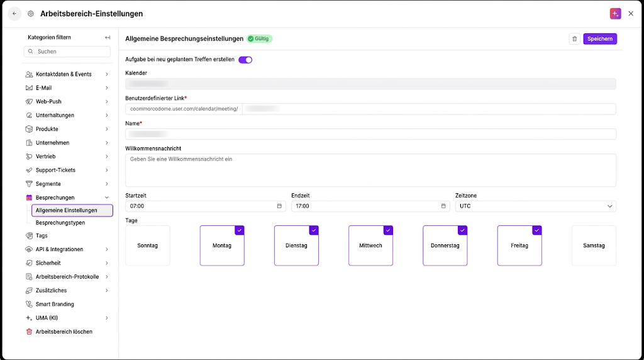
Task: Toggle Aufgabe bei neu geplantem Treffen switch
Action: click(x=245, y=60)
